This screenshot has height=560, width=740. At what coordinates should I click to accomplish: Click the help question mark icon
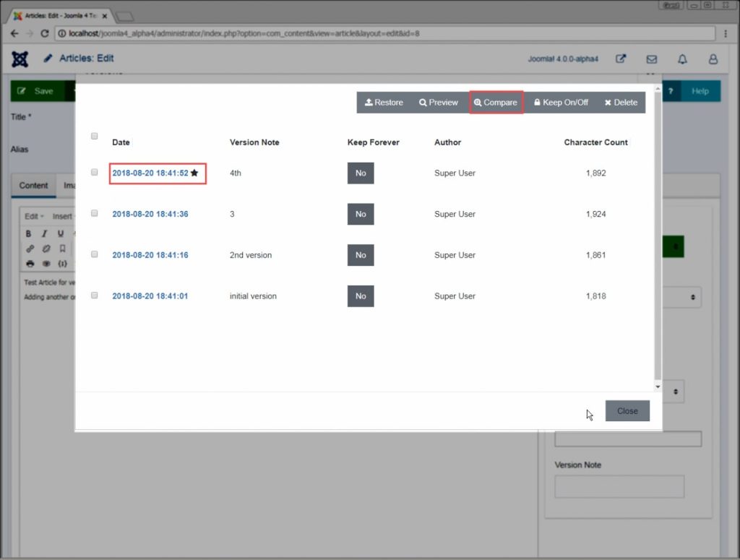click(671, 91)
